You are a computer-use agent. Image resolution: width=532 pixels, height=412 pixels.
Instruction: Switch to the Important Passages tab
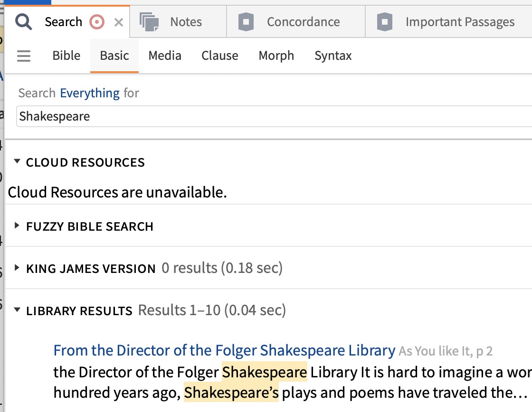tap(448, 22)
